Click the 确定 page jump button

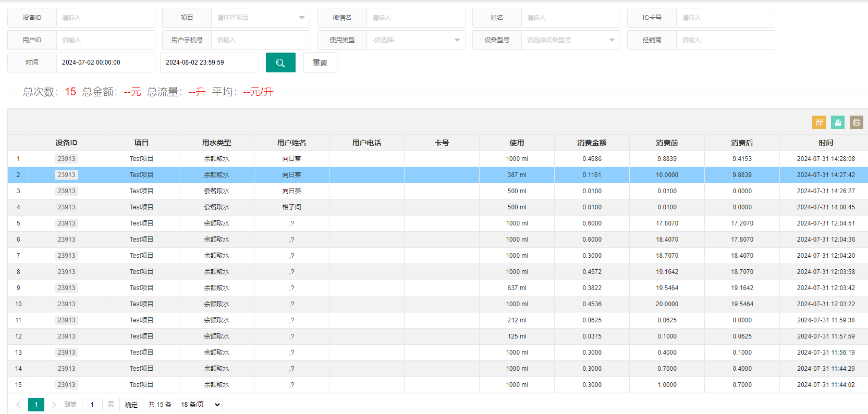click(x=131, y=405)
